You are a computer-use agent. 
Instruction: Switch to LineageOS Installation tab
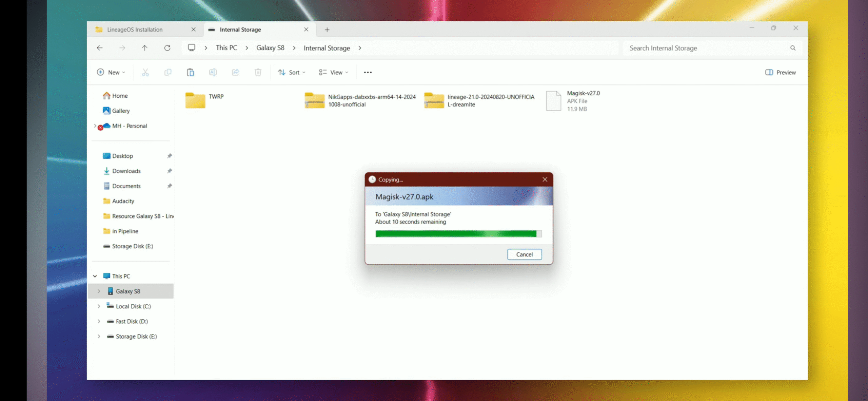[135, 30]
